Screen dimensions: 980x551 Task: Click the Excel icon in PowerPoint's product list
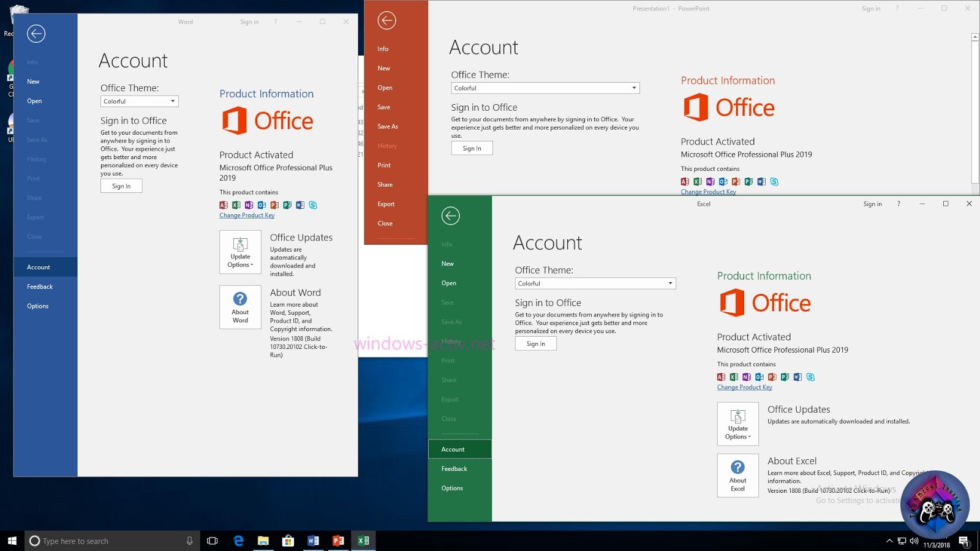point(698,181)
